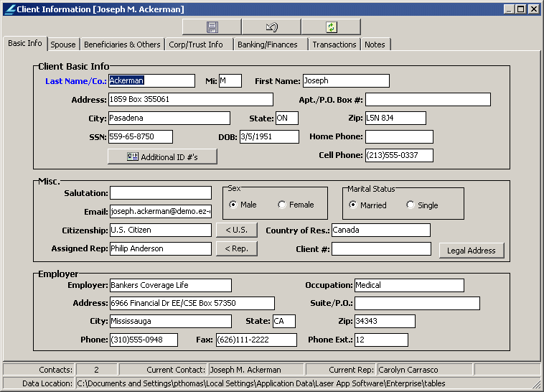544x392 pixels.
Task: Click the Home Phone input field
Action: pyautogui.click(x=399, y=136)
